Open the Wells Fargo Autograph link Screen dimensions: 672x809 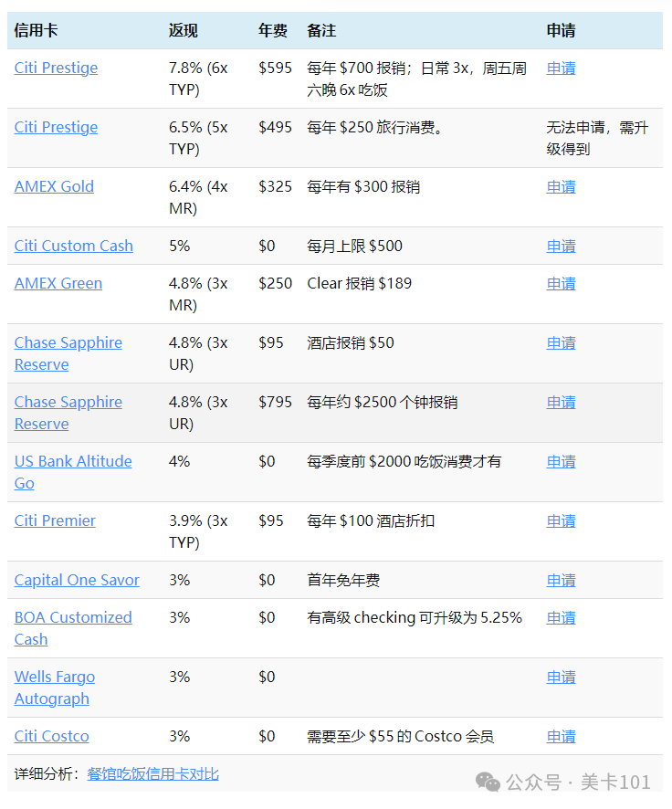(x=55, y=688)
